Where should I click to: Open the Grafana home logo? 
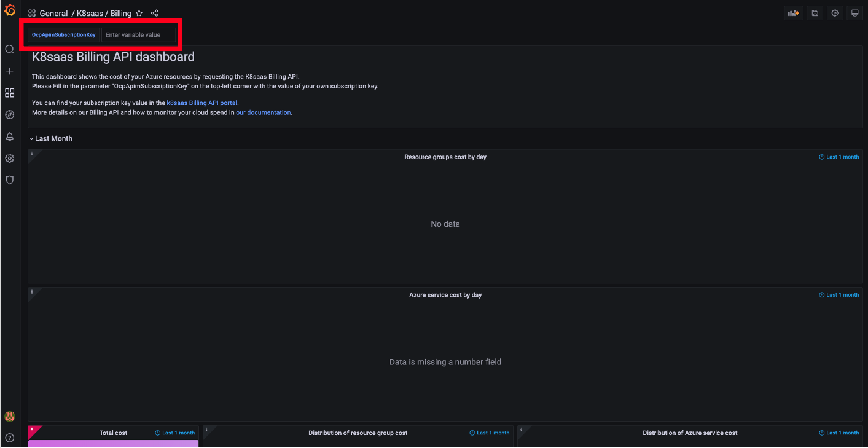pos(10,10)
